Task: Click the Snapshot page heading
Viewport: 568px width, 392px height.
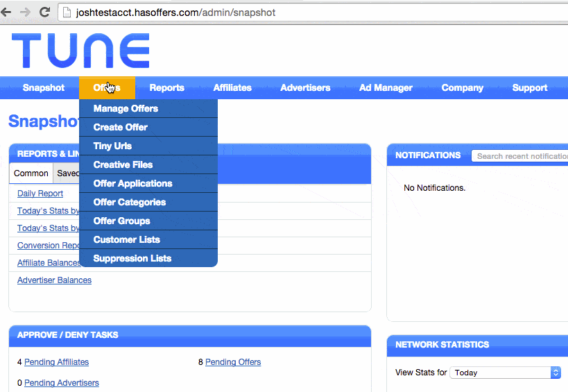Action: click(x=44, y=121)
